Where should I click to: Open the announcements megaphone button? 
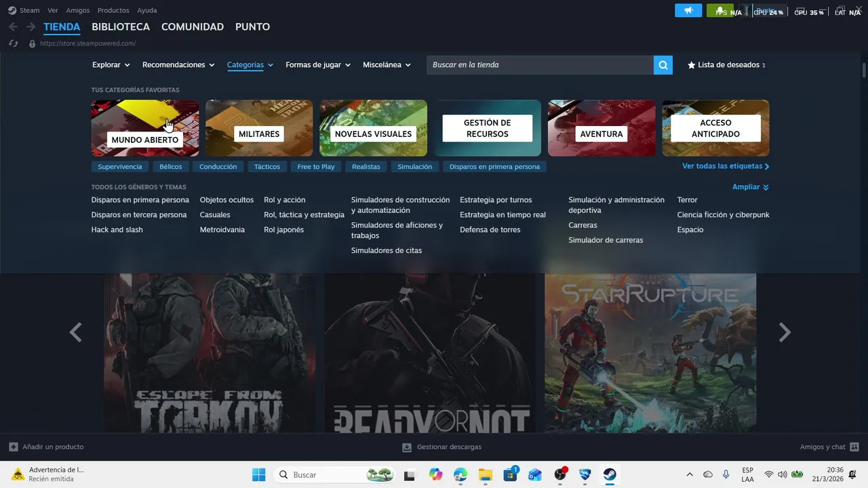688,11
